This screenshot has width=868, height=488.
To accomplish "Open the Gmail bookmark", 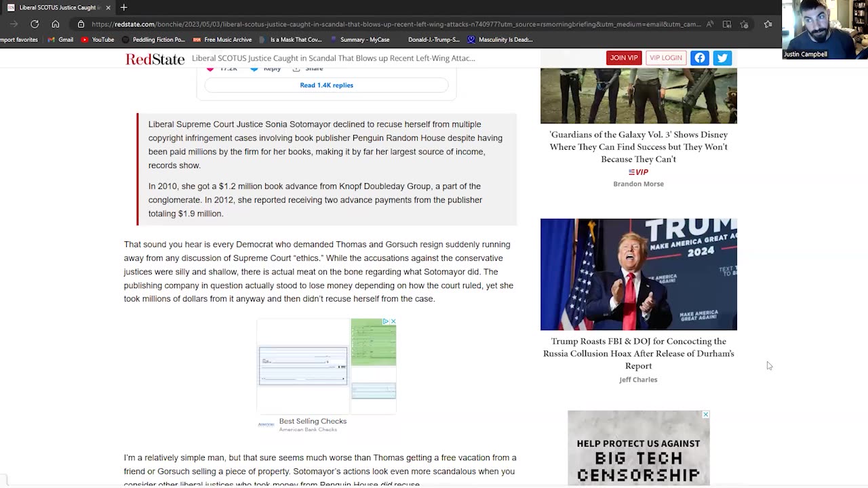I will click(x=60, y=39).
